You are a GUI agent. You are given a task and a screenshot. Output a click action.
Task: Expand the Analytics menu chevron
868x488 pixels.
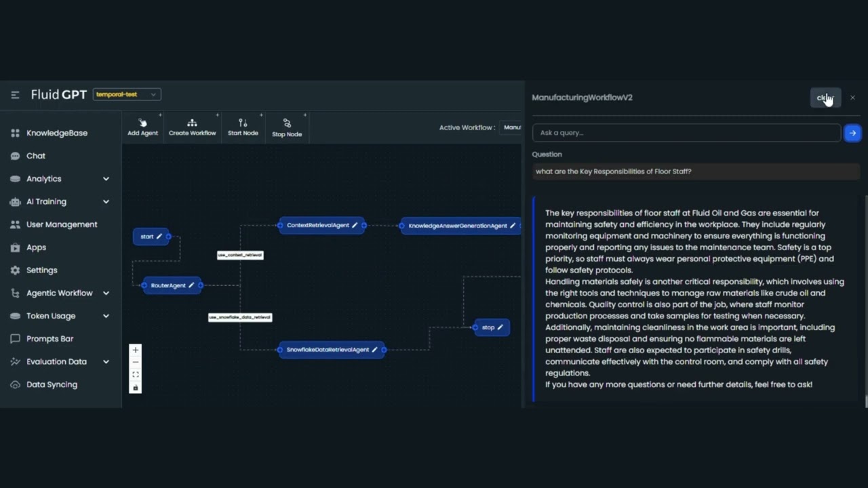coord(106,179)
